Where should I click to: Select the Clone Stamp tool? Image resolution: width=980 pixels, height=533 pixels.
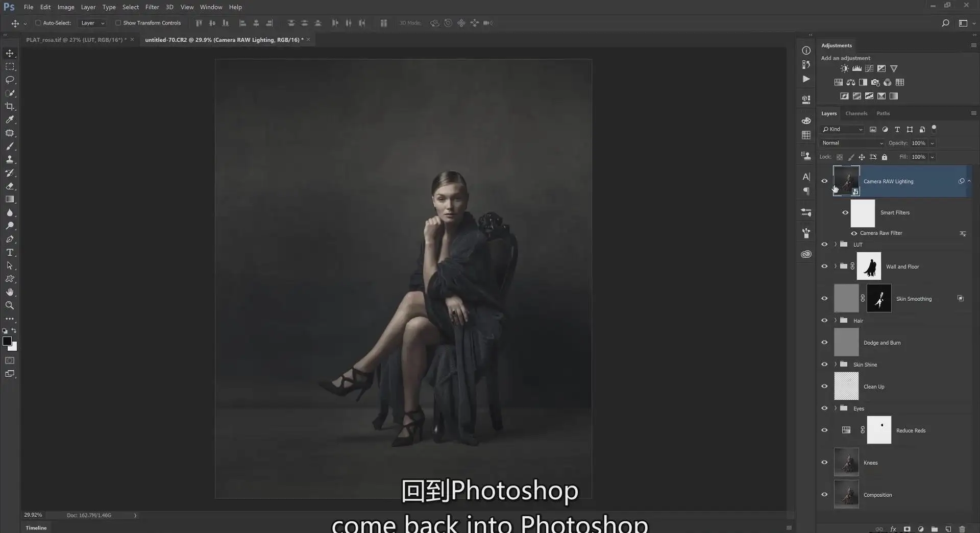pos(10,159)
